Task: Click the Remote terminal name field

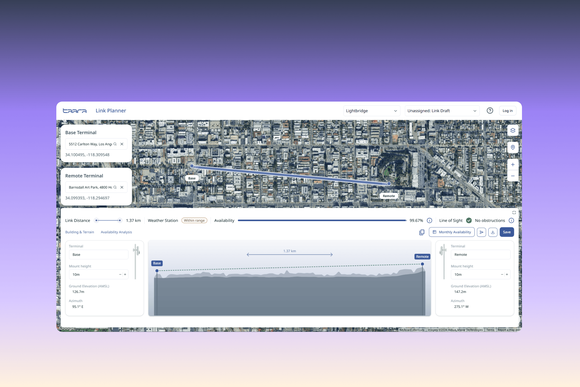Action: click(x=480, y=255)
